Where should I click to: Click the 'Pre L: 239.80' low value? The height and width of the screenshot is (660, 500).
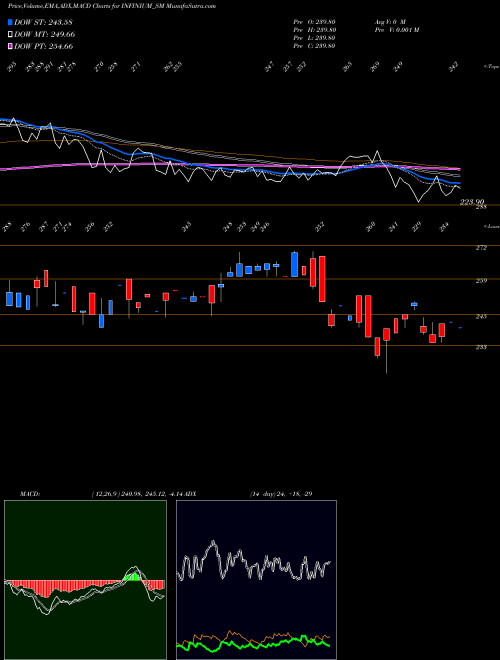point(314,38)
